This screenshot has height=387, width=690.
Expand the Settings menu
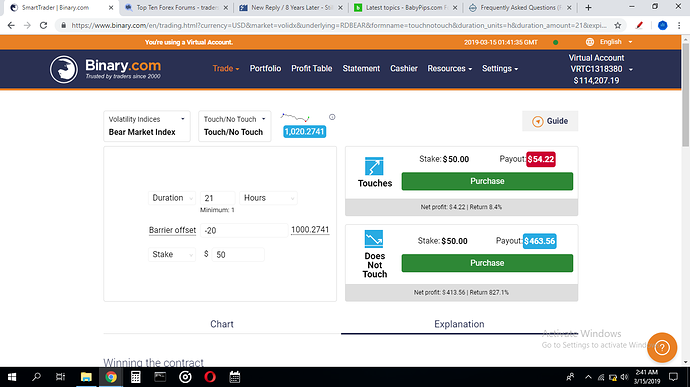point(500,69)
